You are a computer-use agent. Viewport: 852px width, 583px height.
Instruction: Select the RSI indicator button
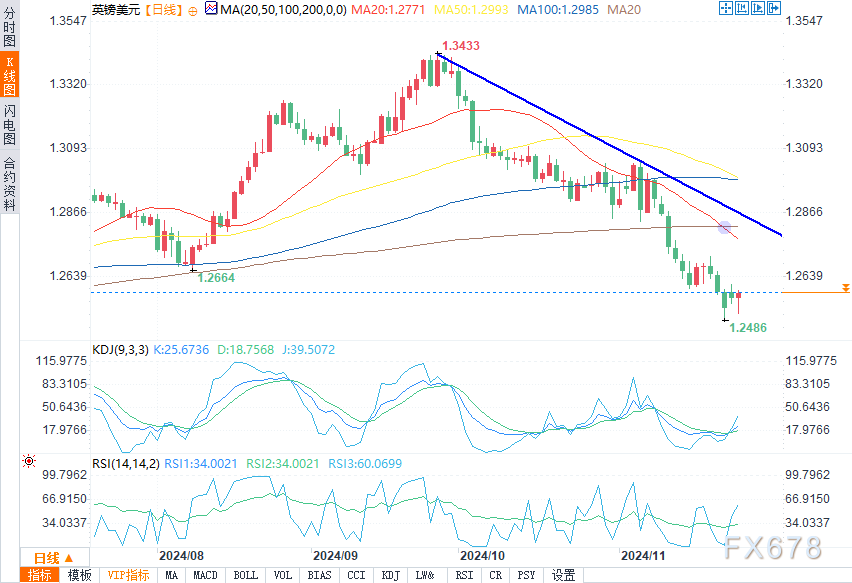[464, 575]
